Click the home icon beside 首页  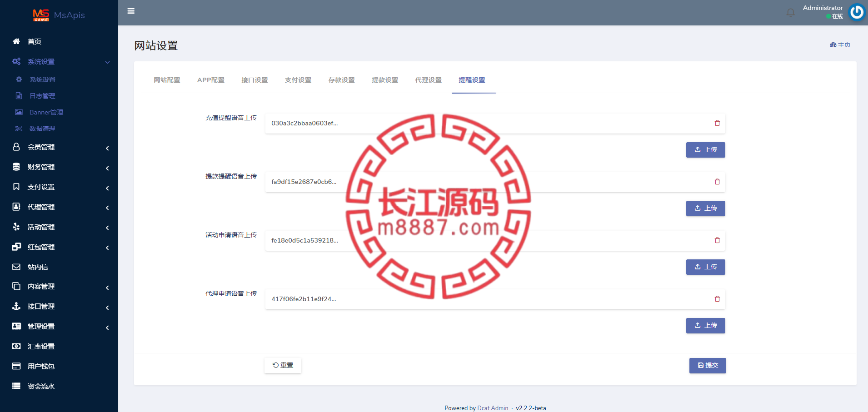pos(16,41)
